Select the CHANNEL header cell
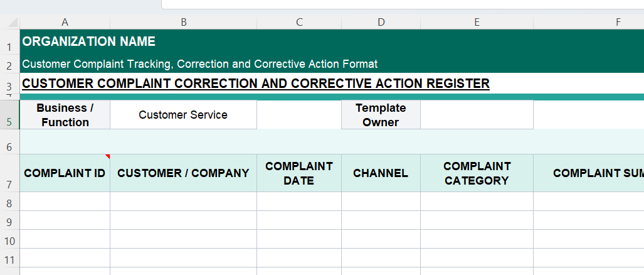644x275 pixels. 381,173
